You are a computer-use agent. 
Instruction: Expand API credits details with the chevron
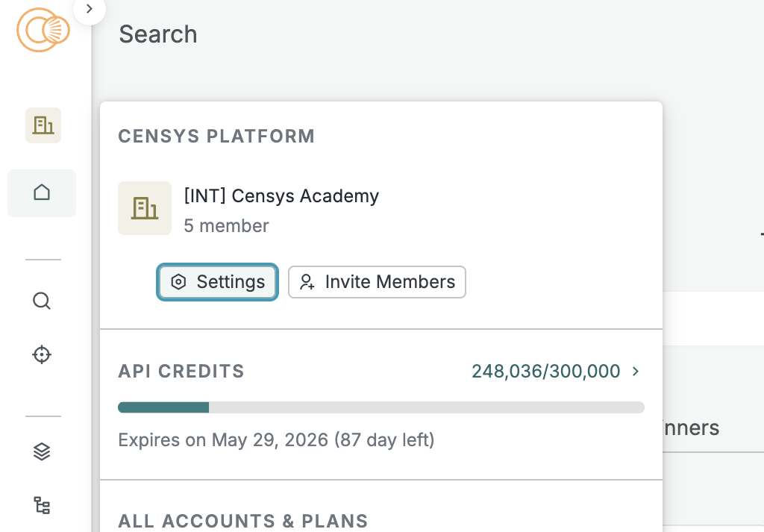point(636,371)
